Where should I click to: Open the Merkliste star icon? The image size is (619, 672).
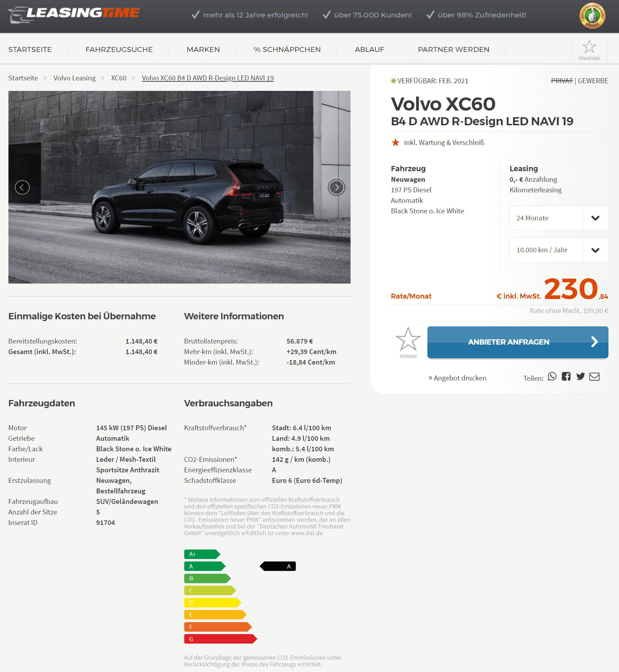[589, 47]
